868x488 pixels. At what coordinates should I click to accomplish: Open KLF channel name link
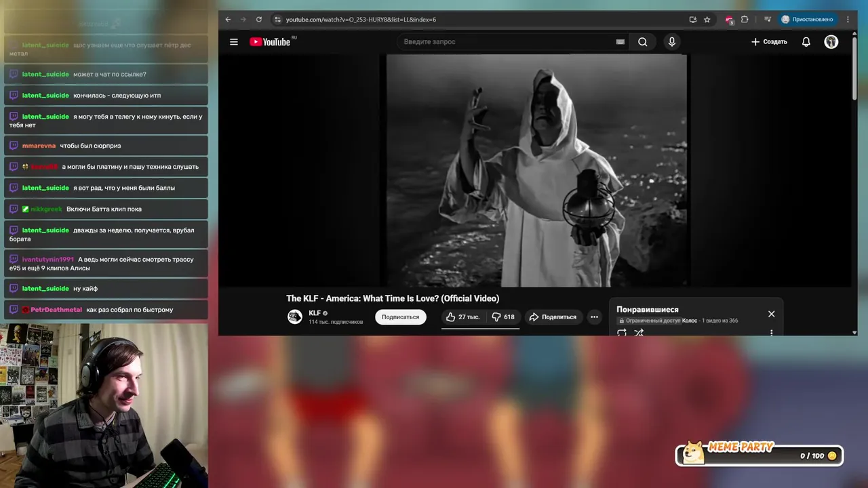pos(315,313)
